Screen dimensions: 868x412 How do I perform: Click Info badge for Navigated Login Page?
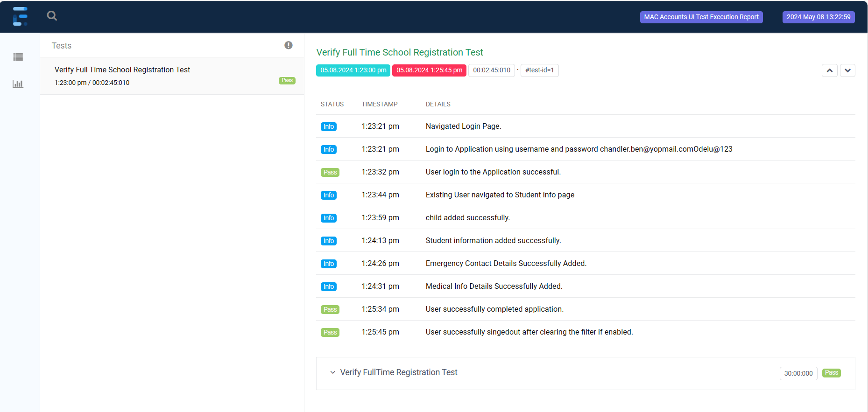click(x=329, y=126)
